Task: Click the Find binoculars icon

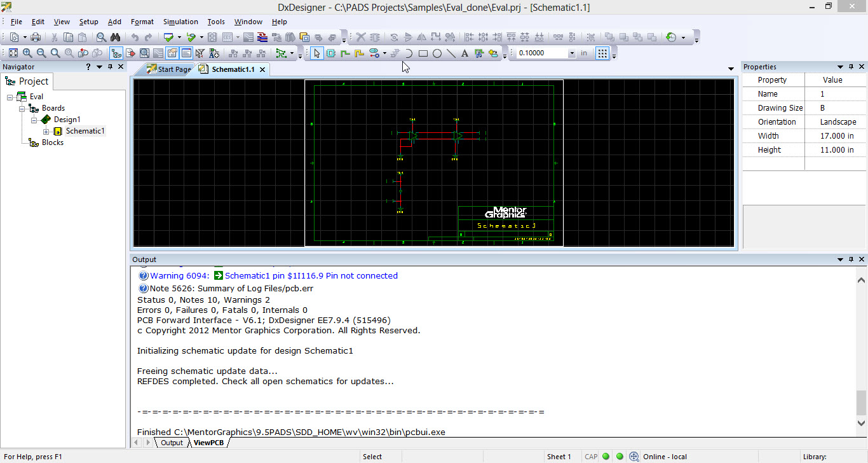Action: pos(115,38)
